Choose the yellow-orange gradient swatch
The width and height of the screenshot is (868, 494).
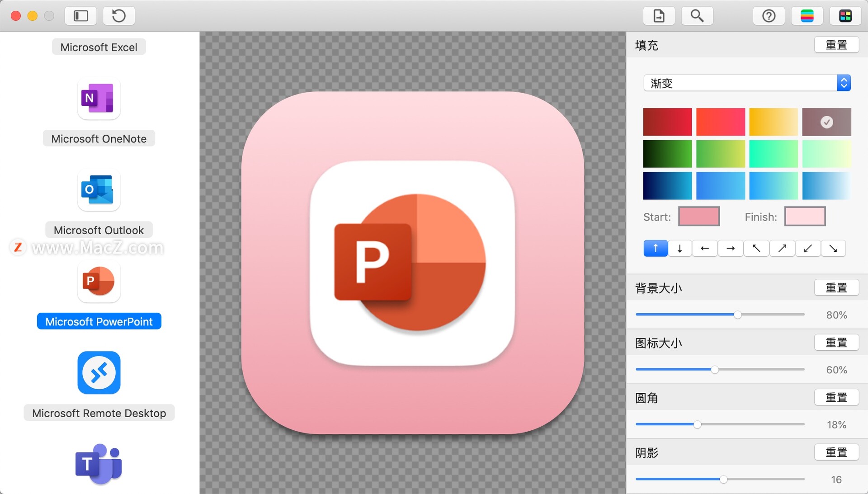(774, 122)
